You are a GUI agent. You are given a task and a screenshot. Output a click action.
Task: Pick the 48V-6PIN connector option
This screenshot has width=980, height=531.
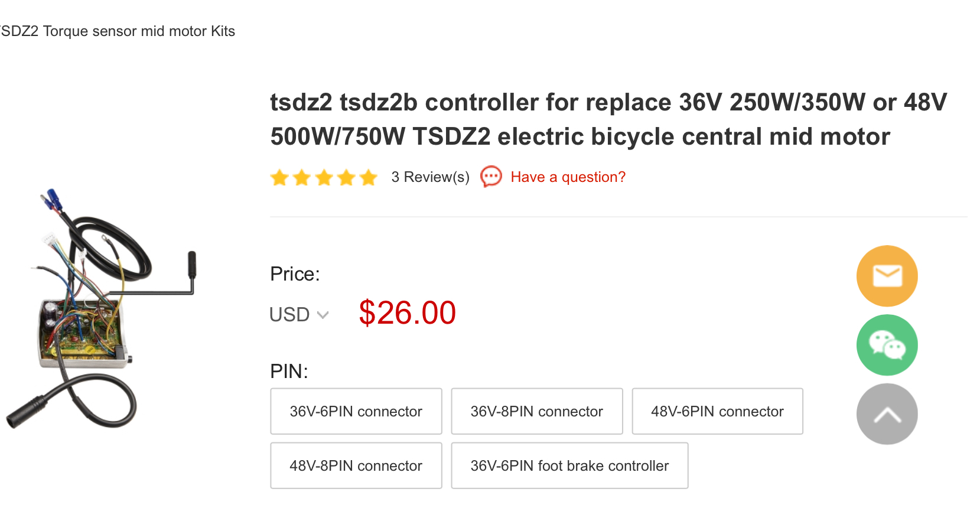[717, 411]
